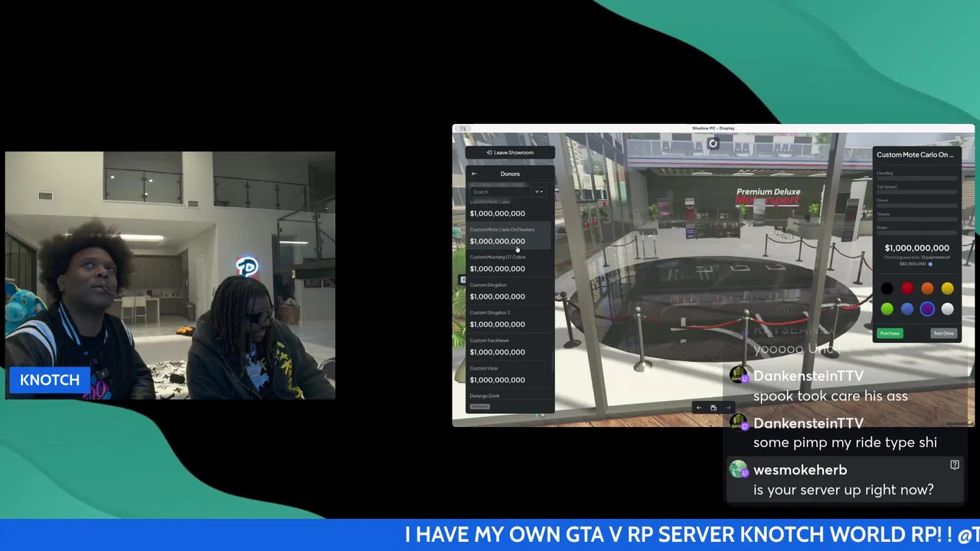This screenshot has width=980, height=551.
Task: Click the previous camera arrow icon
Action: pyautogui.click(x=698, y=408)
